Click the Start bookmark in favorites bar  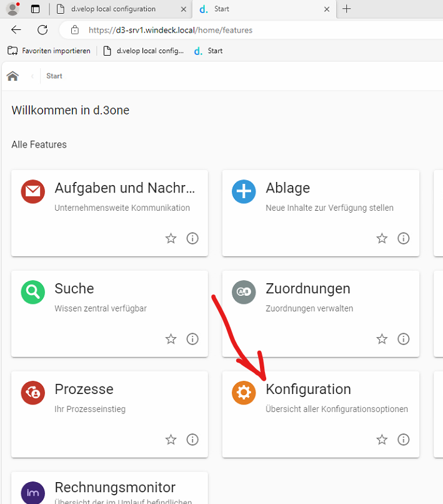(x=208, y=51)
